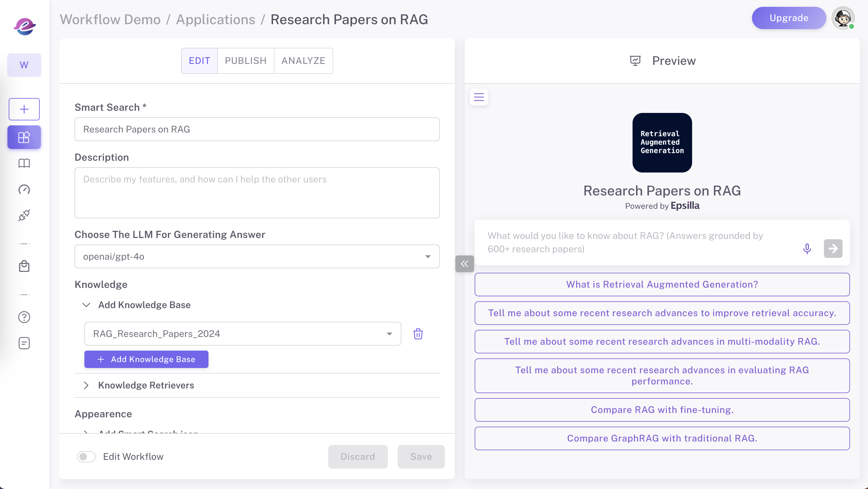
Task: Collapse the Add Knowledge Base section
Action: [87, 305]
